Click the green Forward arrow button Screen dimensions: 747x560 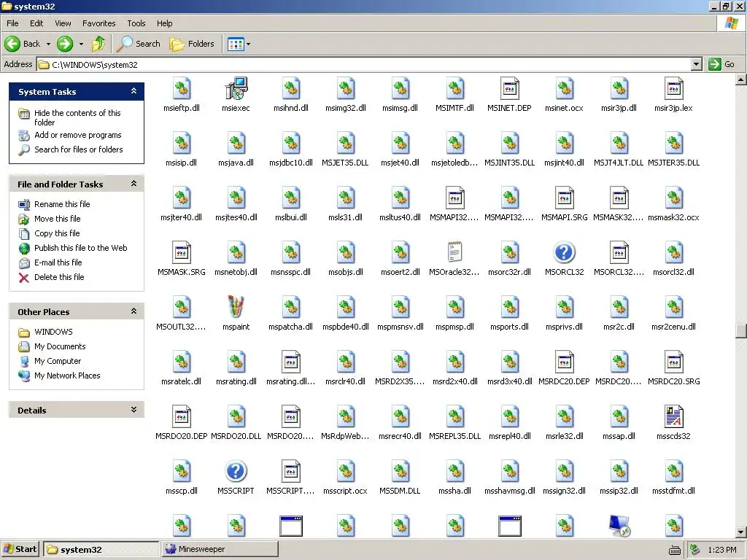coord(65,44)
